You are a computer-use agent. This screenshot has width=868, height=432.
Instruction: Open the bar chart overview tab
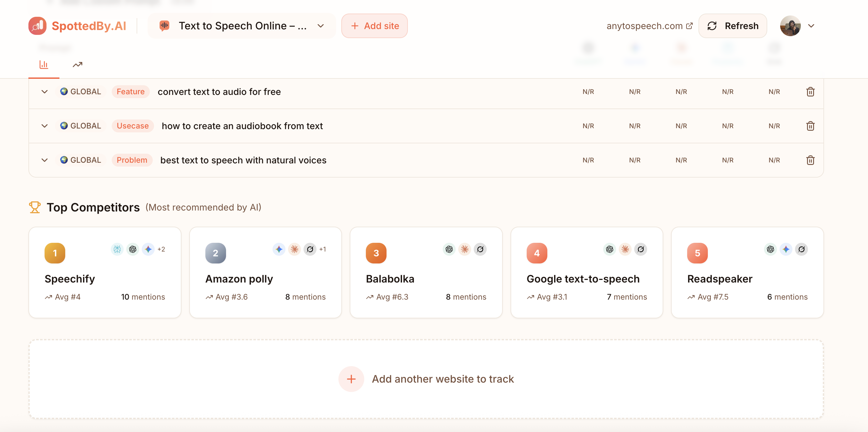pos(44,64)
